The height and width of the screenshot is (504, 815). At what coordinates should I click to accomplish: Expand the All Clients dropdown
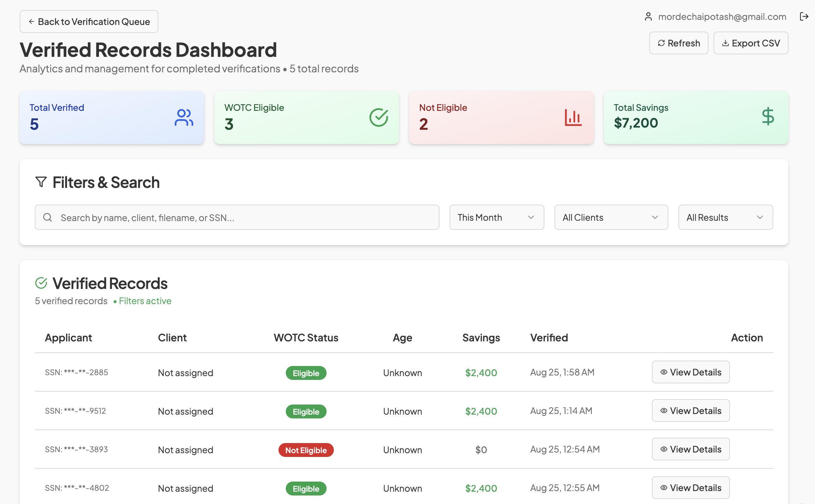click(x=611, y=217)
